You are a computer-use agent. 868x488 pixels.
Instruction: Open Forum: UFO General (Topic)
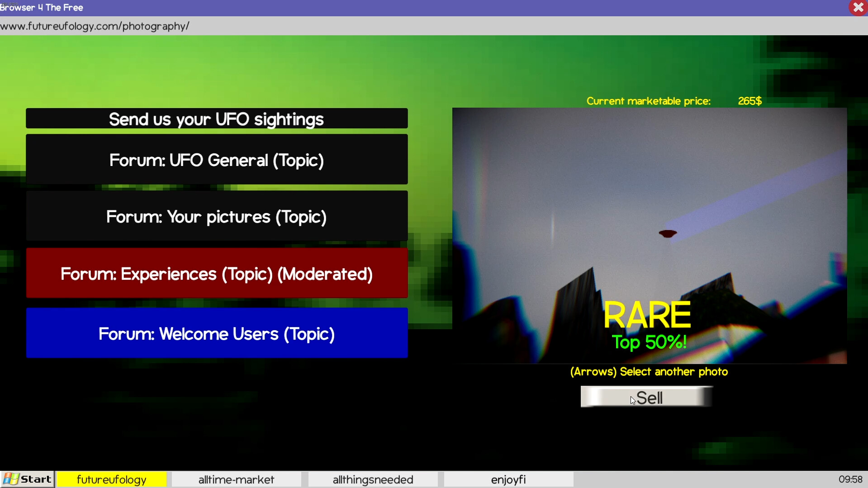pos(216,160)
